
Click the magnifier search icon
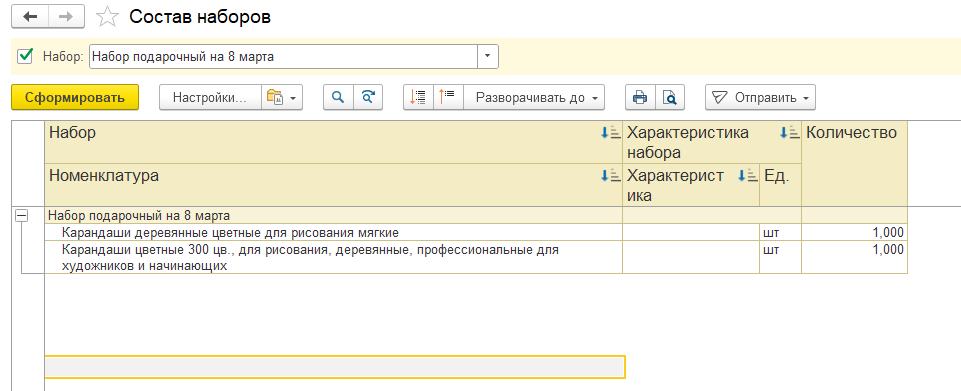[x=338, y=97]
